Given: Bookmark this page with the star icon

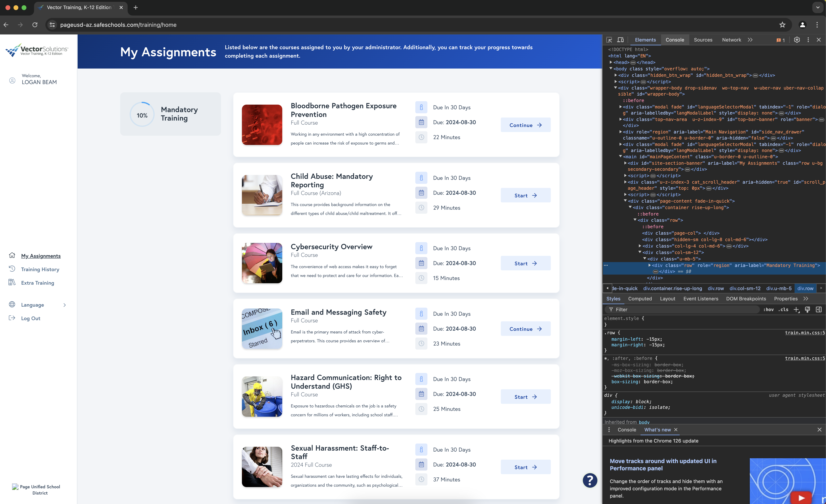Looking at the screenshot, I should tap(782, 25).
